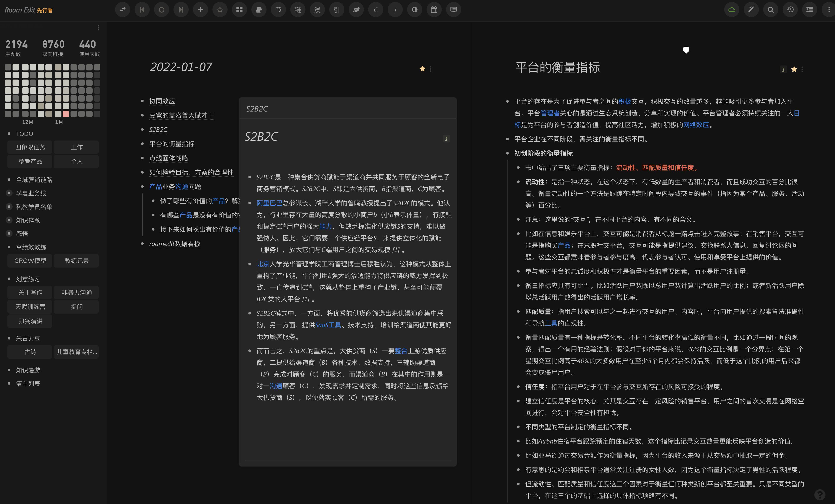Image resolution: width=835 pixels, height=504 pixels.
Task: Open 2022-01-07 page options menu
Action: 431,69
